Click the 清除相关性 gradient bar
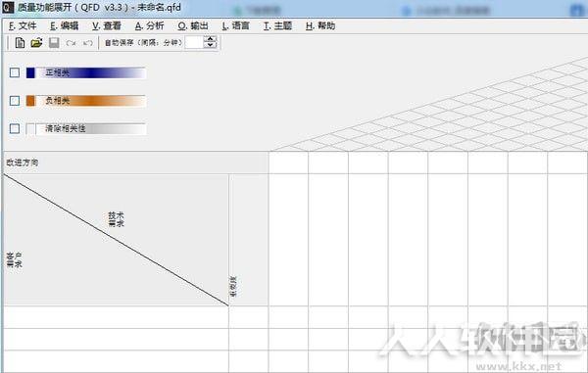The height and width of the screenshot is (373, 588). (91, 129)
